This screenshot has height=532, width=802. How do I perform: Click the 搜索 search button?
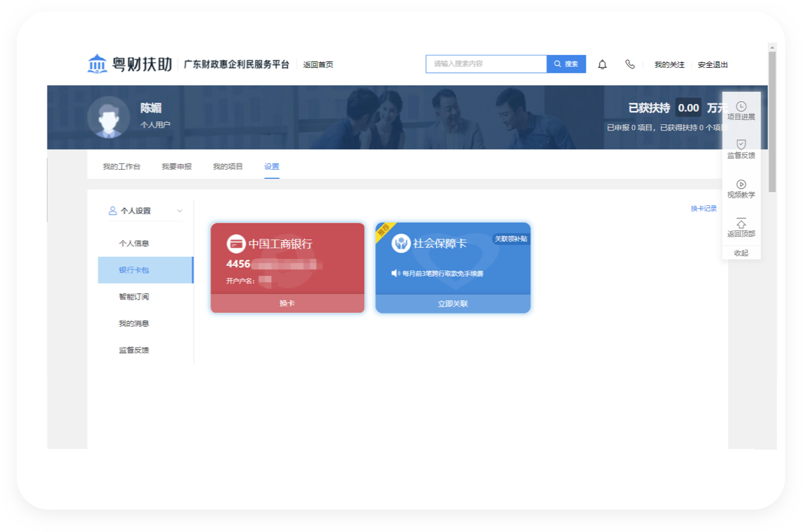coord(566,64)
